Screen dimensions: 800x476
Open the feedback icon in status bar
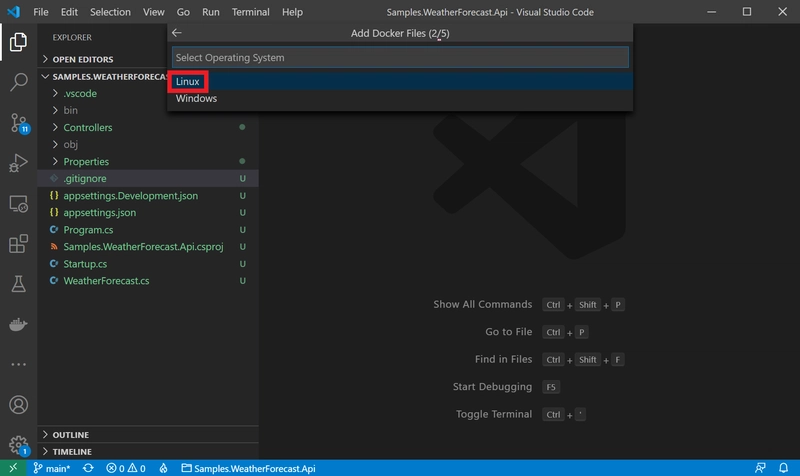(x=760, y=468)
